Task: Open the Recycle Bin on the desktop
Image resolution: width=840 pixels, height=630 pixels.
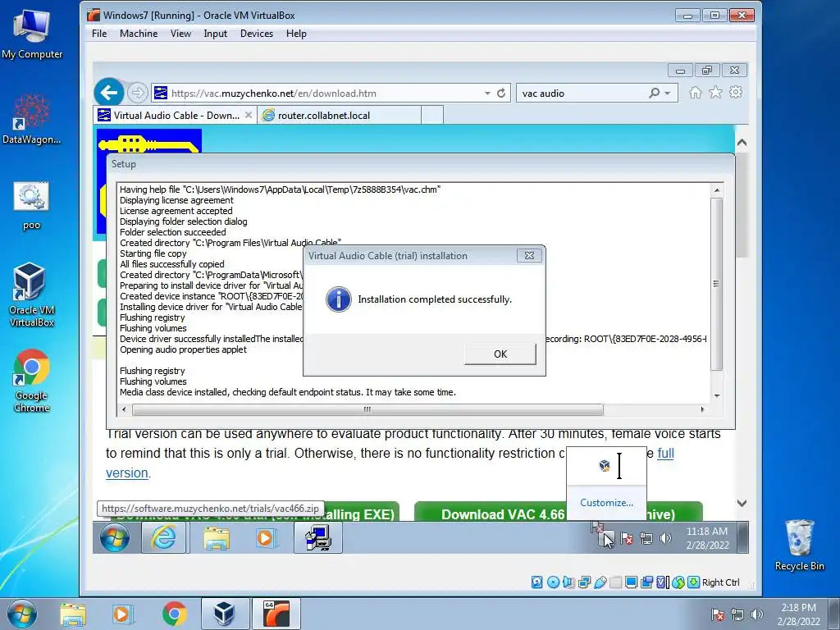Action: (799, 546)
